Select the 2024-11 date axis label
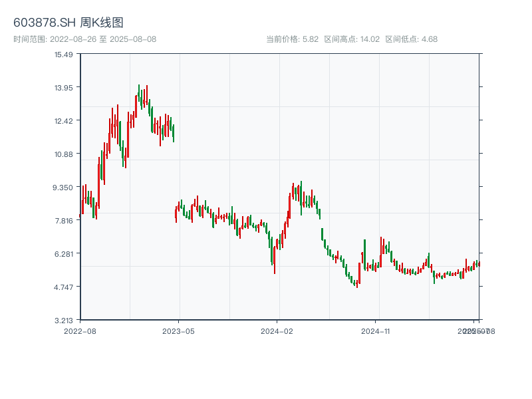 point(376,331)
